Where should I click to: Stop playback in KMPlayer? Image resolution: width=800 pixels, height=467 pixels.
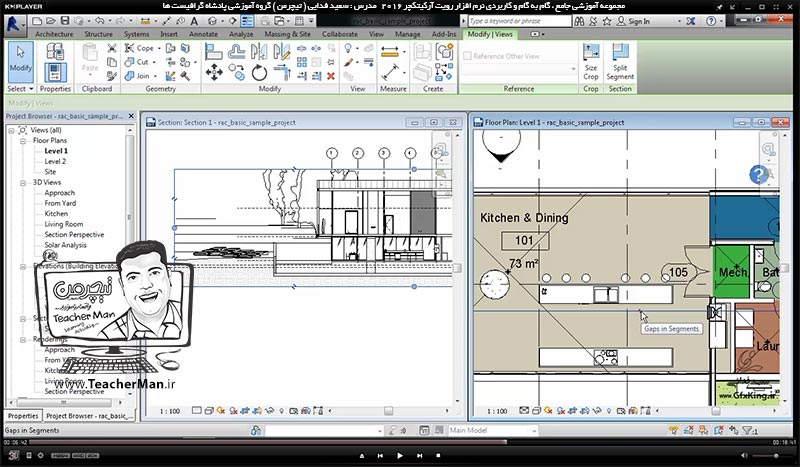(438, 455)
